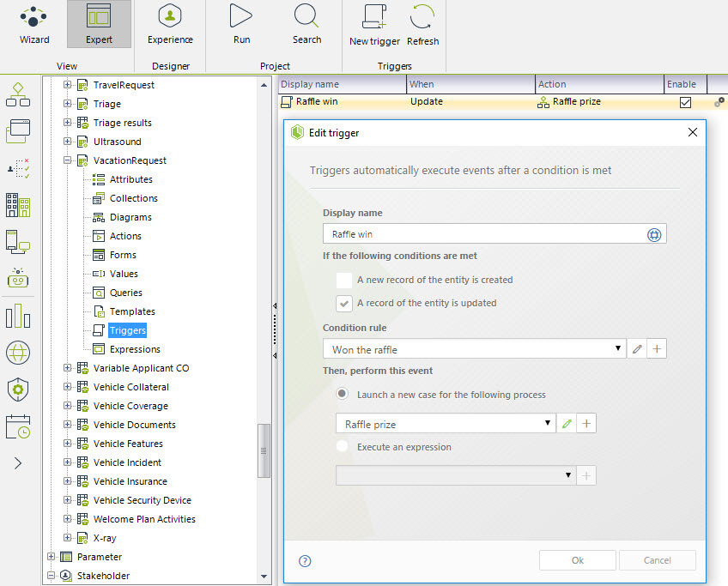728x586 pixels.
Task: Select 'Execute an expression' radio option
Action: coord(343,446)
